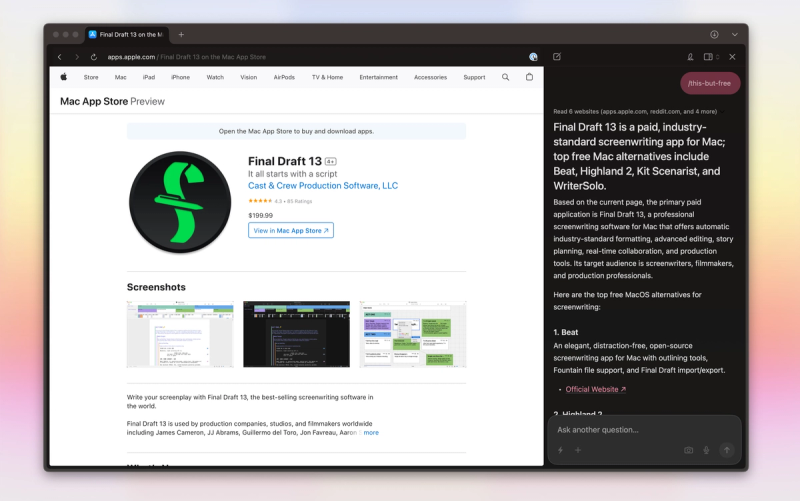Click the 4+ age rating badge
Screen dimensions: 800x501
(x=331, y=162)
